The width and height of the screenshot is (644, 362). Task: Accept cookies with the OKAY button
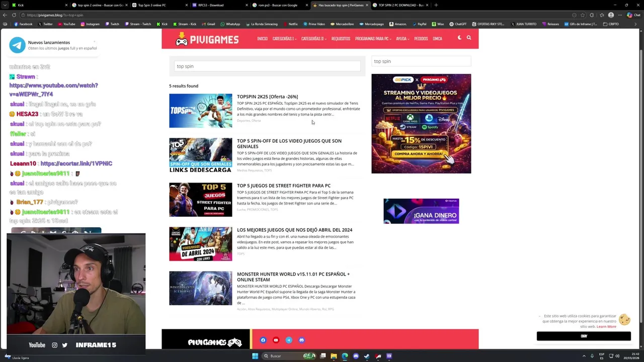pyautogui.click(x=584, y=336)
